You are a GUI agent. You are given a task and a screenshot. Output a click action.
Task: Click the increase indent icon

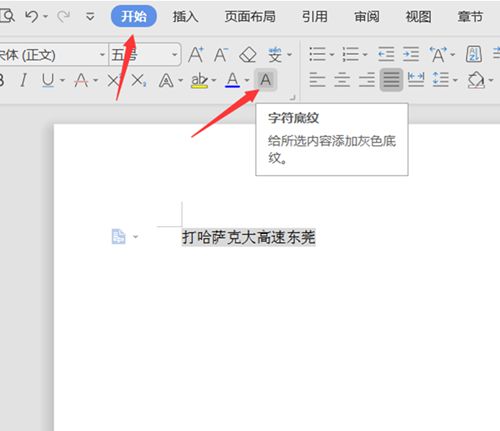pos(411,54)
